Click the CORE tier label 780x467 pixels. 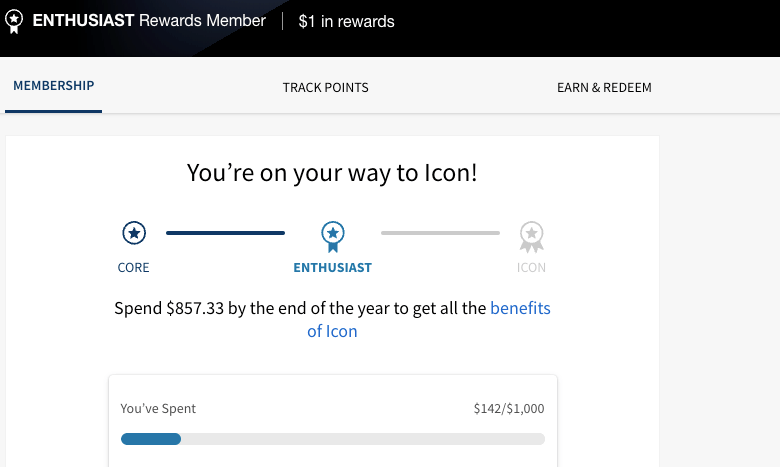coord(133,268)
